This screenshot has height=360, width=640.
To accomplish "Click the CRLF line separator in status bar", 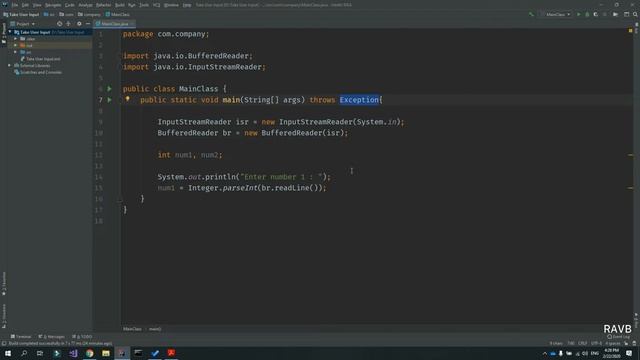I will 582,343.
